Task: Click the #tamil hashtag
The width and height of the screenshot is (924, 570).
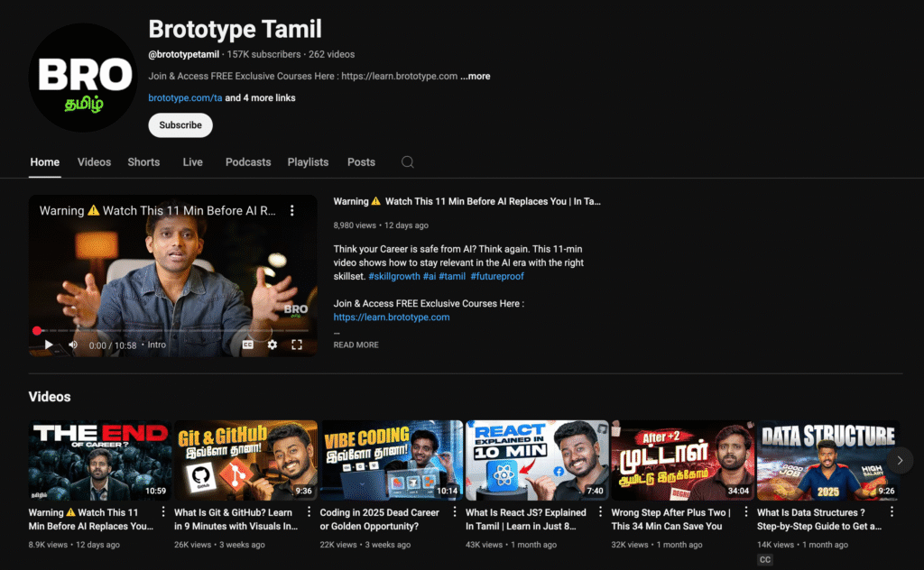Action: [x=452, y=276]
